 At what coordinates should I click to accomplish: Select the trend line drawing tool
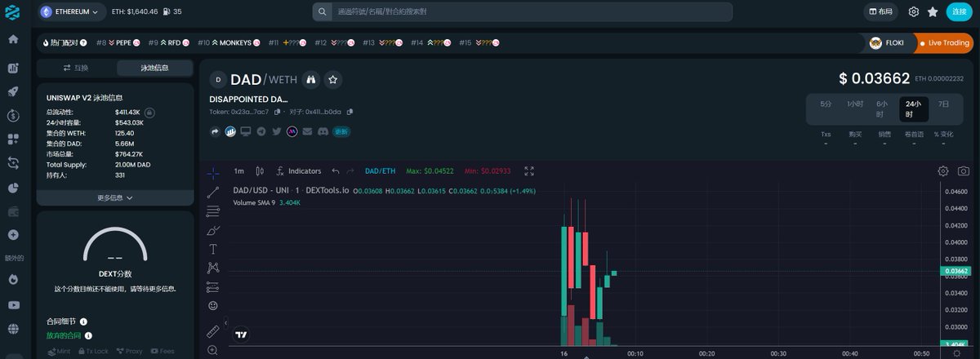point(213,193)
